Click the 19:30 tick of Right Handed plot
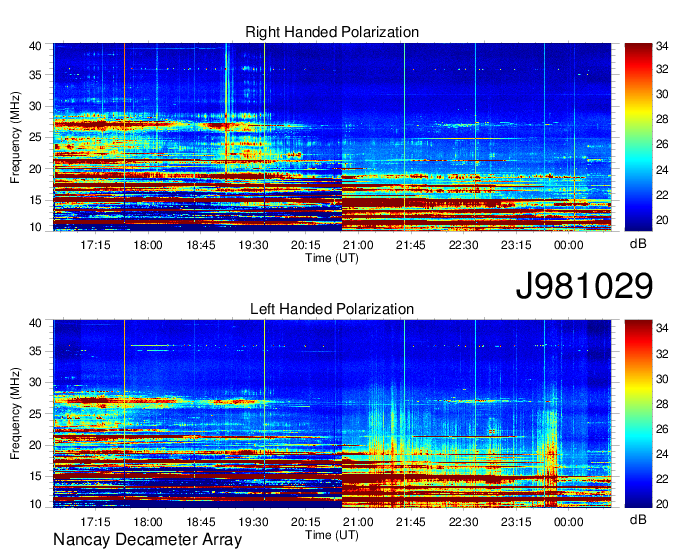680x552 pixels. click(x=253, y=245)
